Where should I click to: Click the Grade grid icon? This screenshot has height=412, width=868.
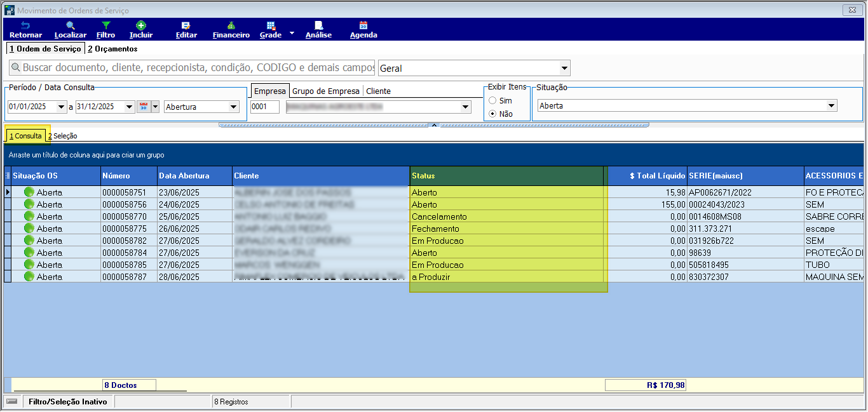pos(271,25)
